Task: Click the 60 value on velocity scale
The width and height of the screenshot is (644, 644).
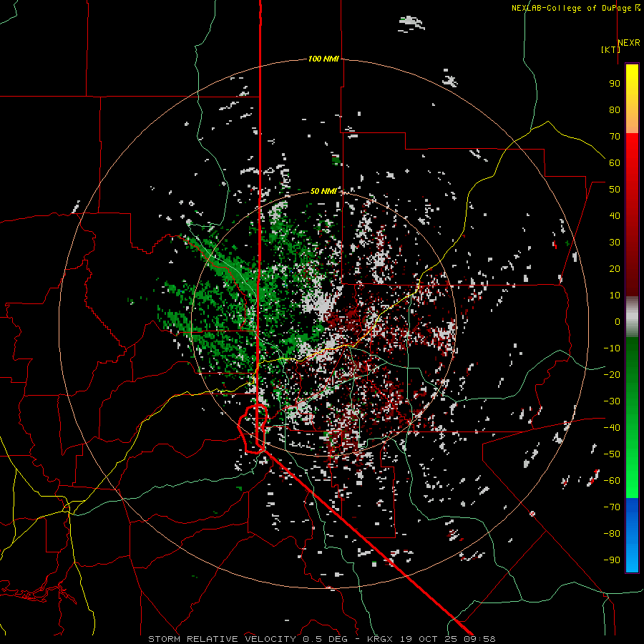Action: (x=615, y=162)
